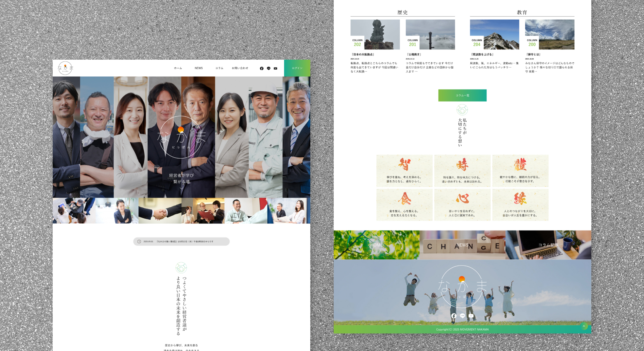Click the down chevron below 経営者が学び繋がる場
The width and height of the screenshot is (644, 351).
[181, 189]
